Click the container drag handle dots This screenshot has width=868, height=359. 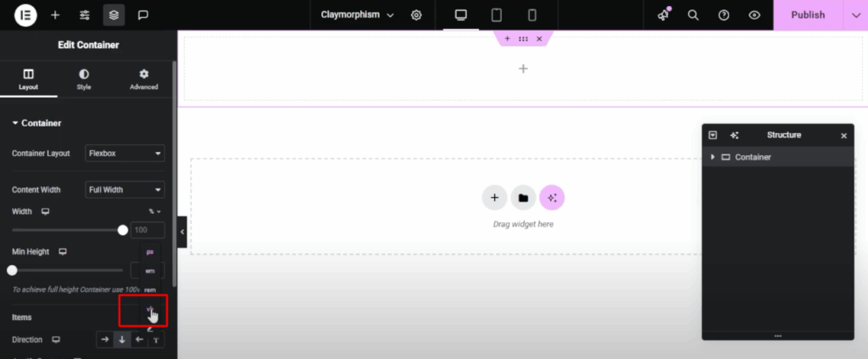523,39
